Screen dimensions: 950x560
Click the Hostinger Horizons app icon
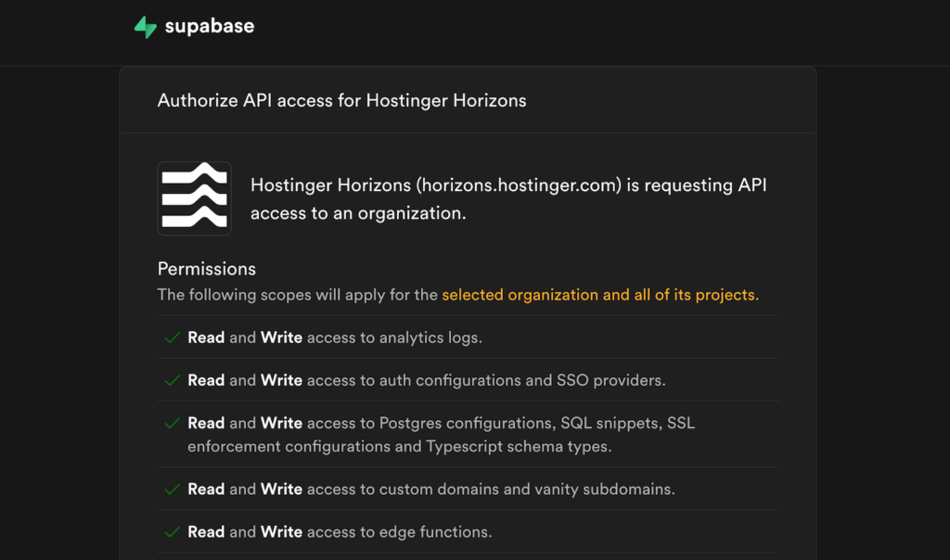click(x=194, y=197)
